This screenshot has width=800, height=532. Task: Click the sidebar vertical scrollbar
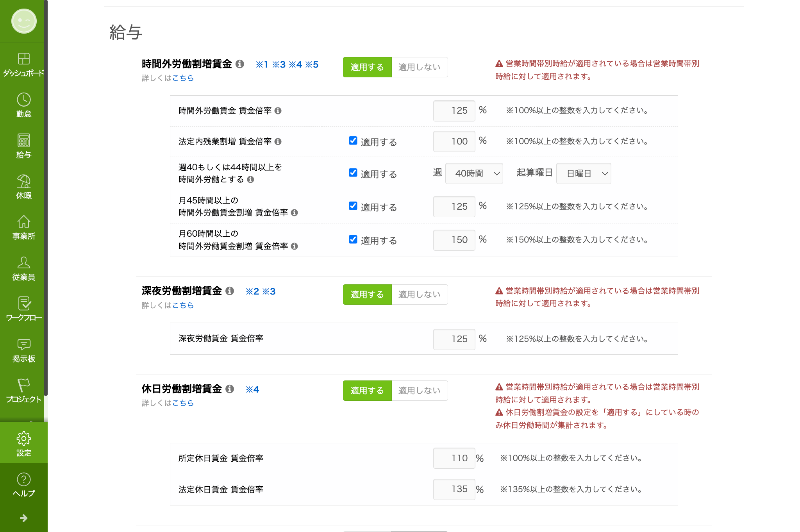46,198
